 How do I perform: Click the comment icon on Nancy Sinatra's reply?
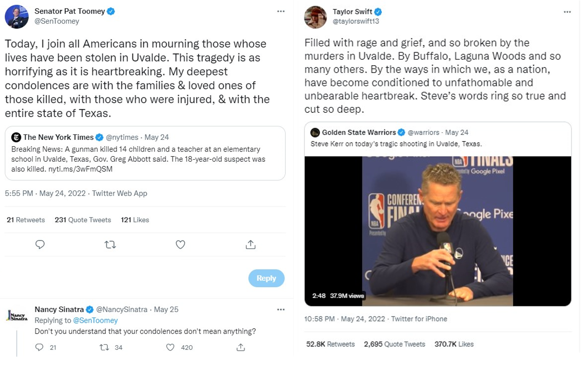click(x=39, y=347)
